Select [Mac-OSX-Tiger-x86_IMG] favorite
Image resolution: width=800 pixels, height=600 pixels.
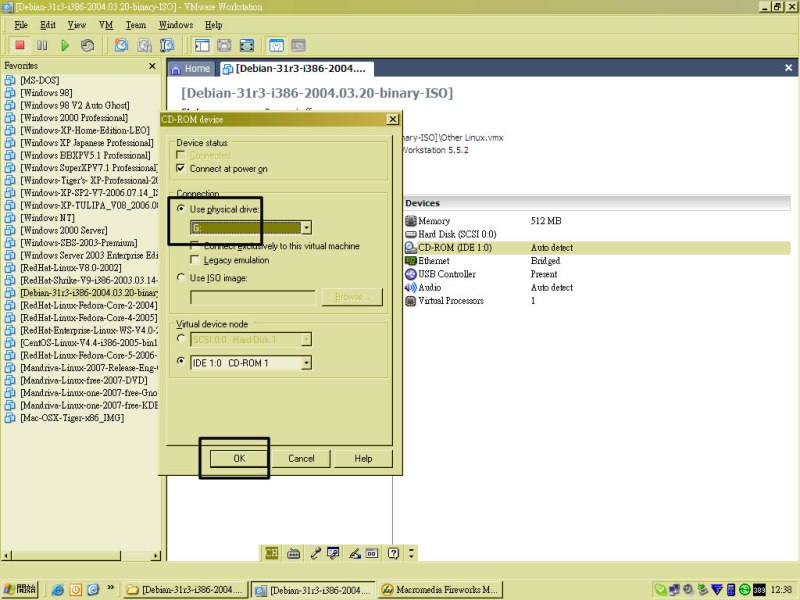point(72,418)
